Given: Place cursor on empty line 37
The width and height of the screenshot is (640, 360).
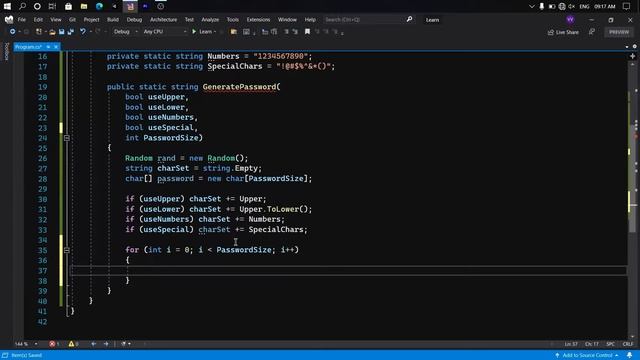Looking at the screenshot, I should pos(349,270).
